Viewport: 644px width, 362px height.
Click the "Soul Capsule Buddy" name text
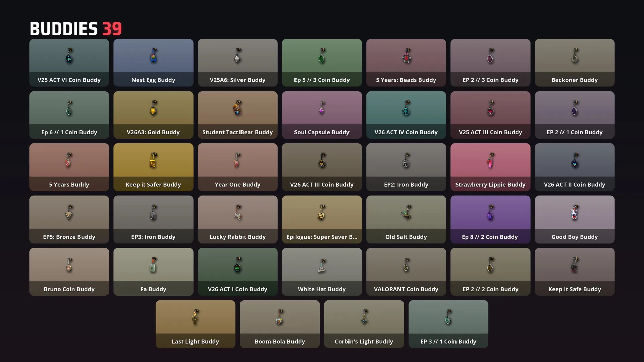coord(322,132)
